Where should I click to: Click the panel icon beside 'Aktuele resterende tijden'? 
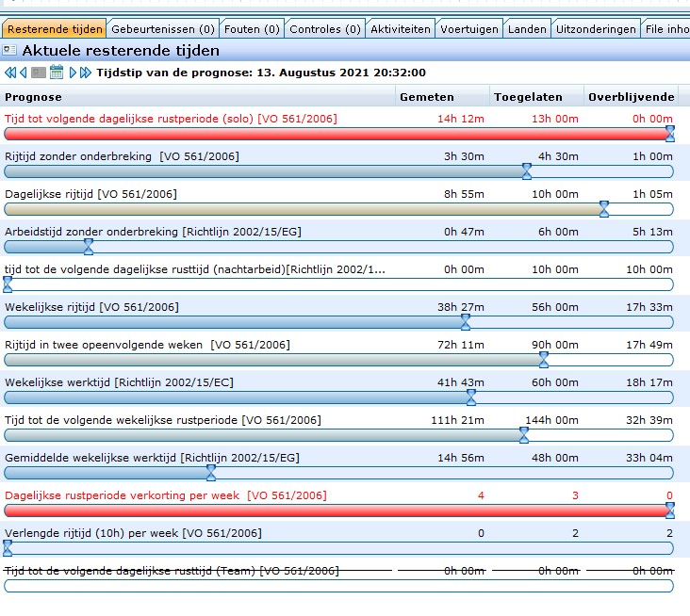coord(9,51)
